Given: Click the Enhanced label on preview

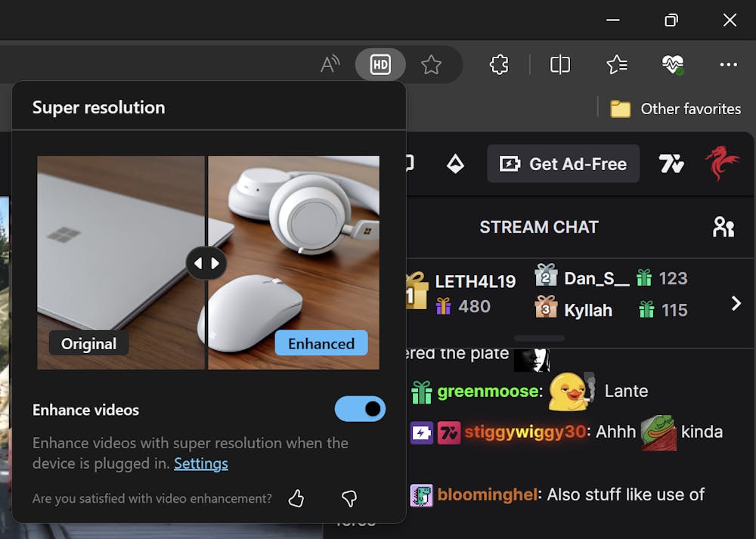Looking at the screenshot, I should point(321,343).
